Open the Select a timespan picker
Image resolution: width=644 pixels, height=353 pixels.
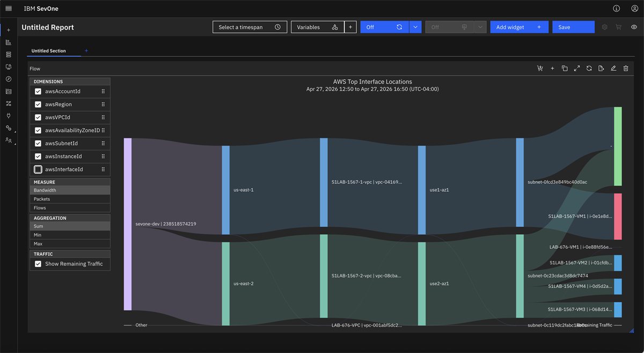250,27
